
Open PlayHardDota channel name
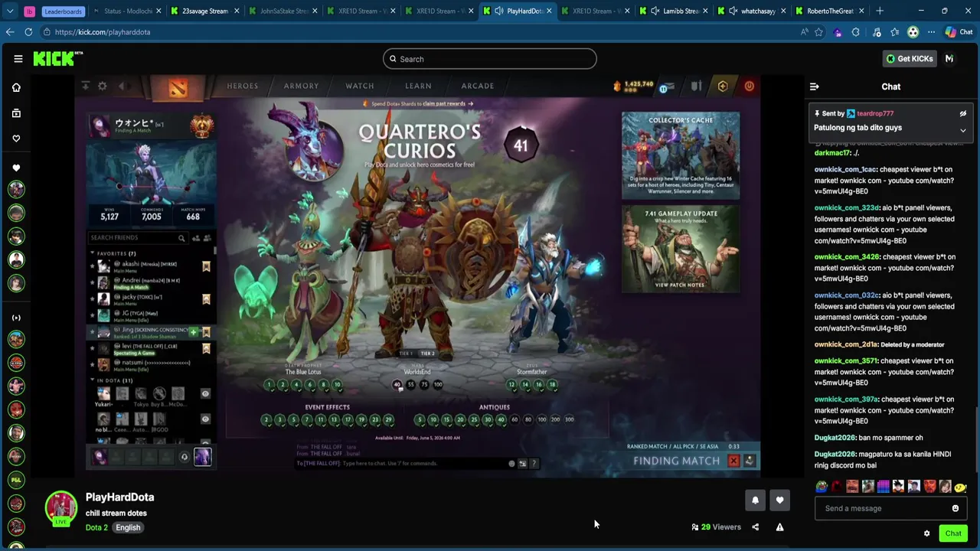[119, 497]
